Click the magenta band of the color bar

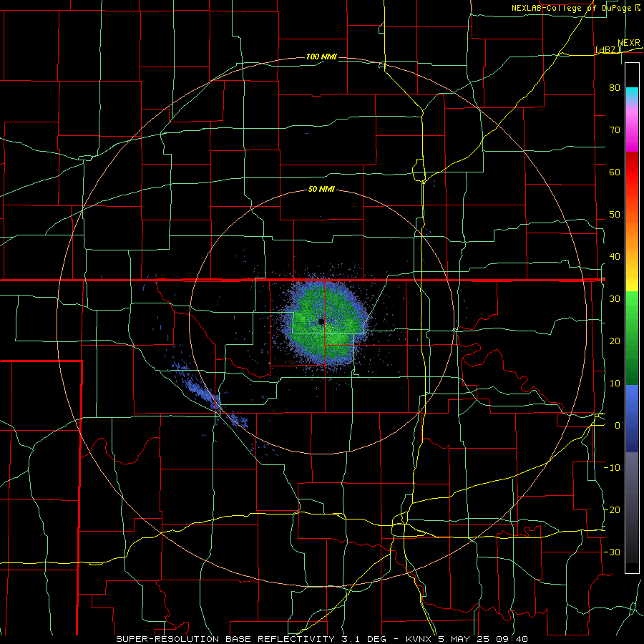[x=632, y=130]
